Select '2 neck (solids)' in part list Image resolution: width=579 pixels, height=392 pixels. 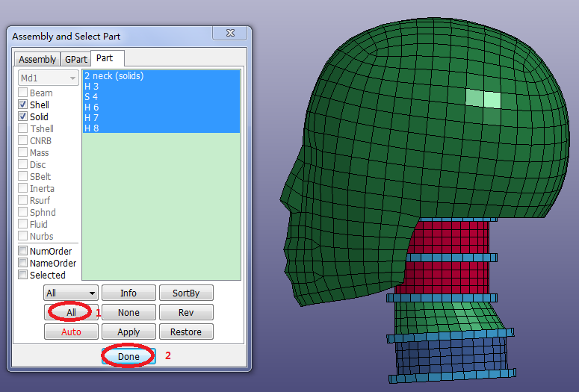[114, 76]
